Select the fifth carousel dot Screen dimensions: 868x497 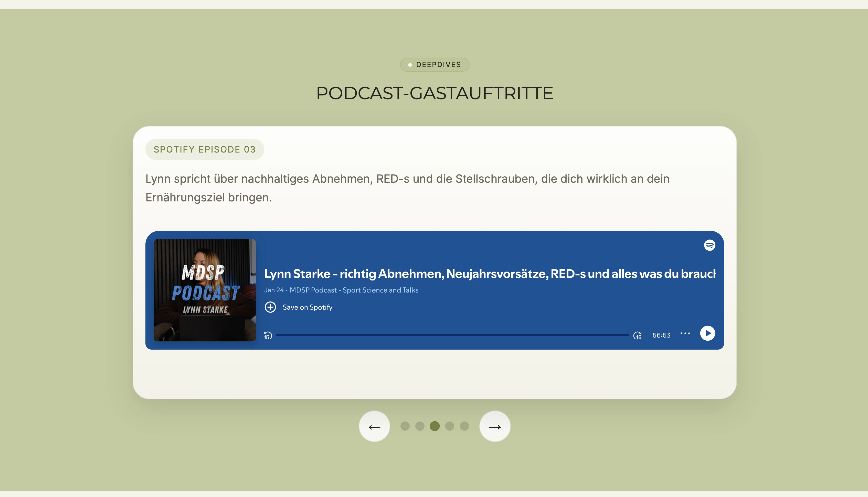point(464,426)
